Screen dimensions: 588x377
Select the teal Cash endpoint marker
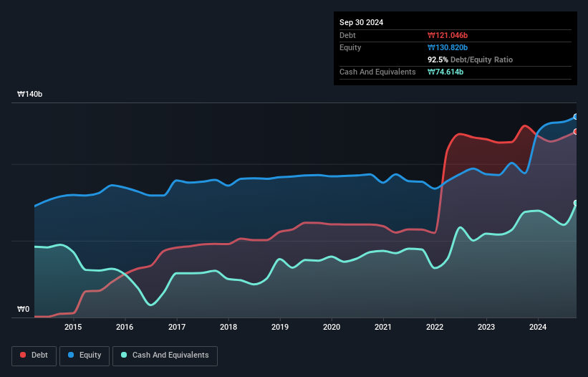pyautogui.click(x=576, y=203)
